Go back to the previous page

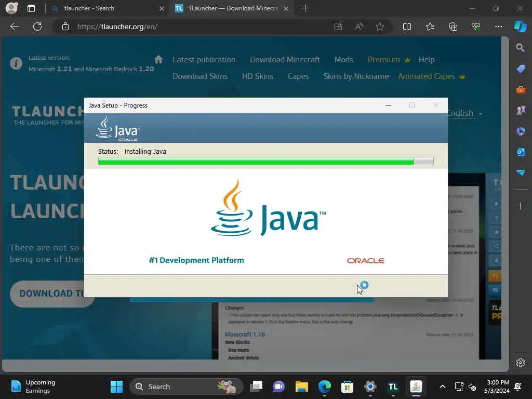click(14, 26)
